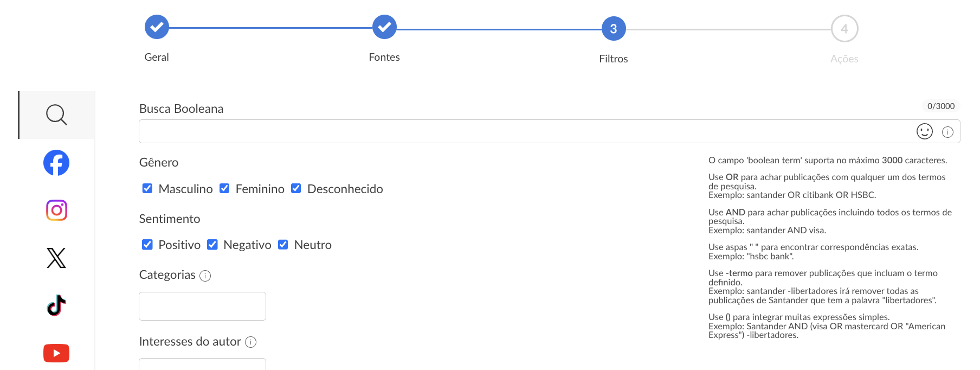Disable the Desconhecido gender checkbox
This screenshot has width=980, height=370.
tap(296, 188)
